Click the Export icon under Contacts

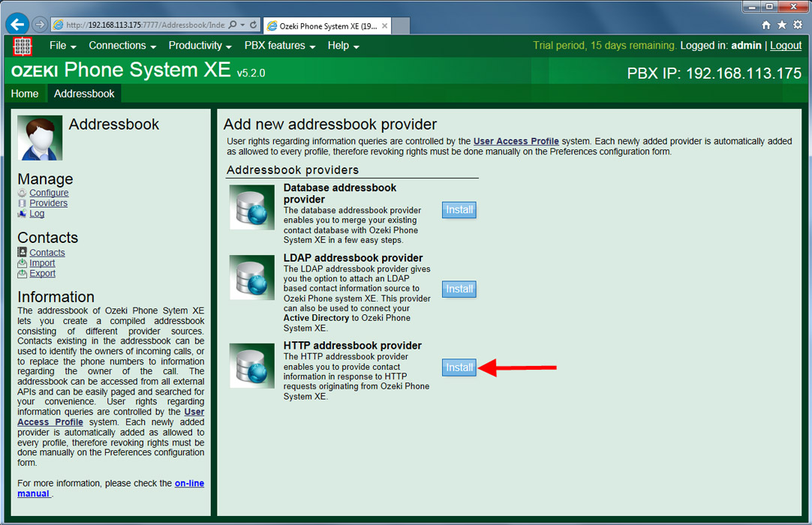coord(22,273)
